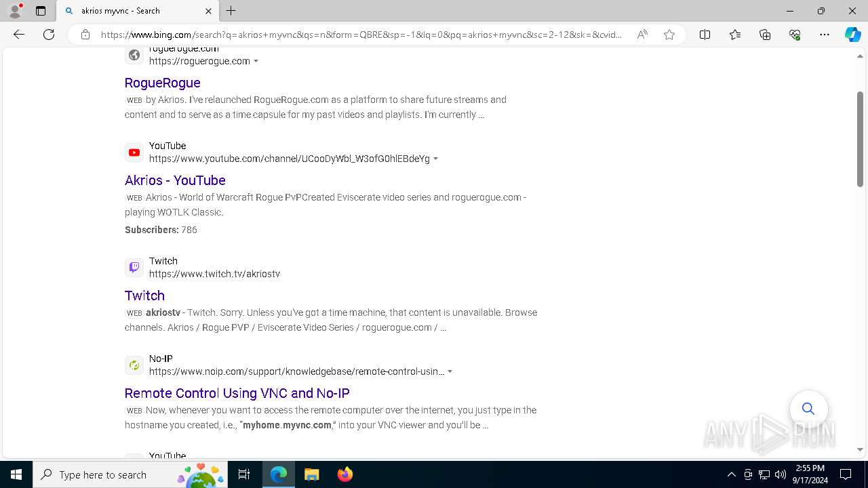This screenshot has width=868, height=488.
Task: Open the RogueRogue result link
Action: 163,83
